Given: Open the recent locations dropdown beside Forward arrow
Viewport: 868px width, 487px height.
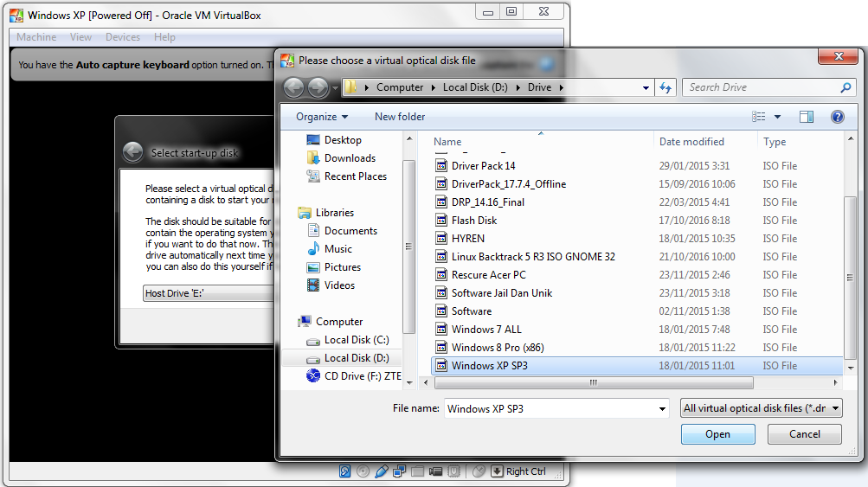Looking at the screenshot, I should 335,88.
